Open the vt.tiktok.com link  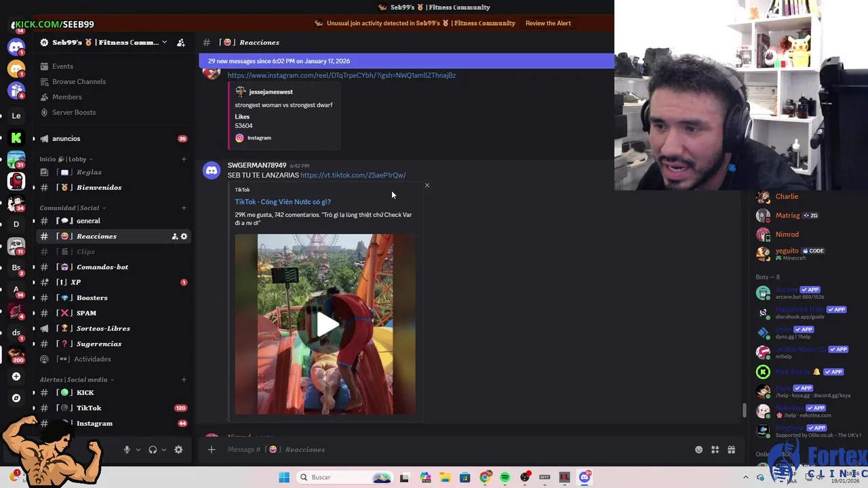[353, 175]
